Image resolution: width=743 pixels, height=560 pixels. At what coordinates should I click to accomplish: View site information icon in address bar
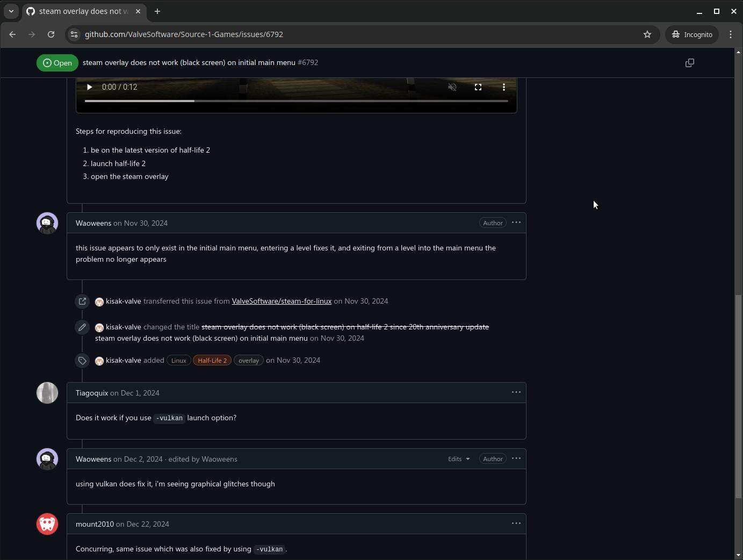(74, 34)
